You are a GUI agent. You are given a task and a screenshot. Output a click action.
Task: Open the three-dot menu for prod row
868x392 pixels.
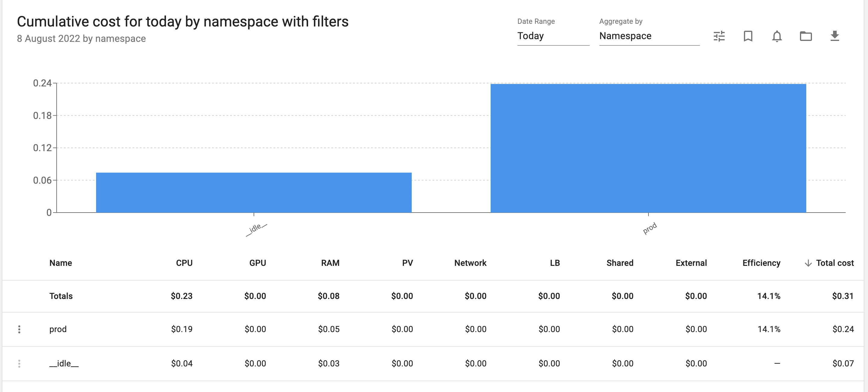[19, 329]
